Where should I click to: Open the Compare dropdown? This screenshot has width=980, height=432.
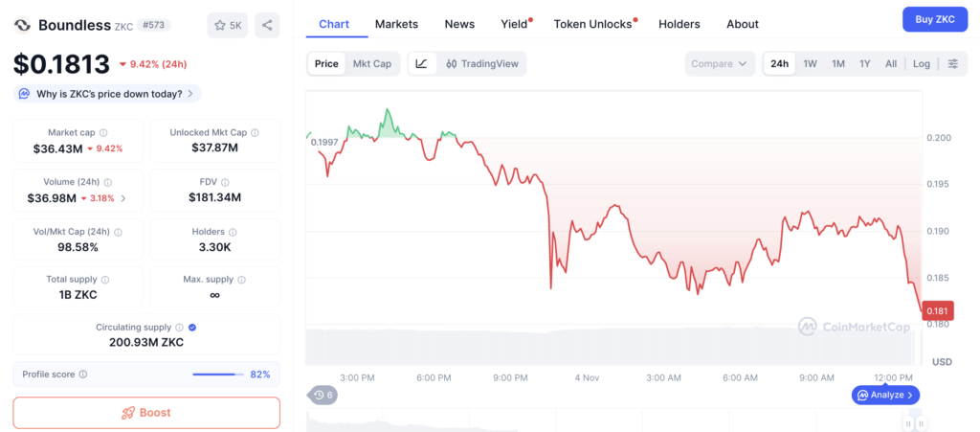click(720, 64)
